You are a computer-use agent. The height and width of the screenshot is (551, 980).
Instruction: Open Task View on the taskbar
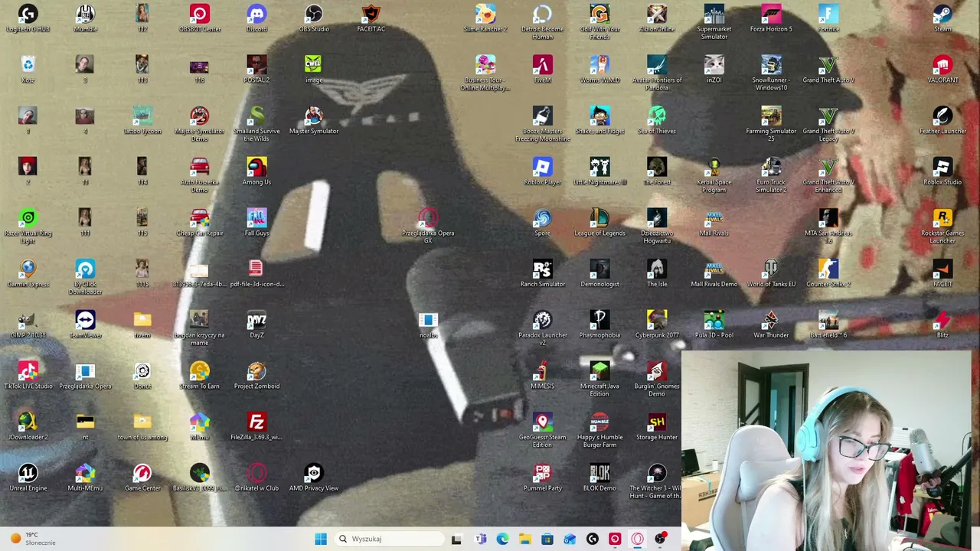pyautogui.click(x=456, y=539)
